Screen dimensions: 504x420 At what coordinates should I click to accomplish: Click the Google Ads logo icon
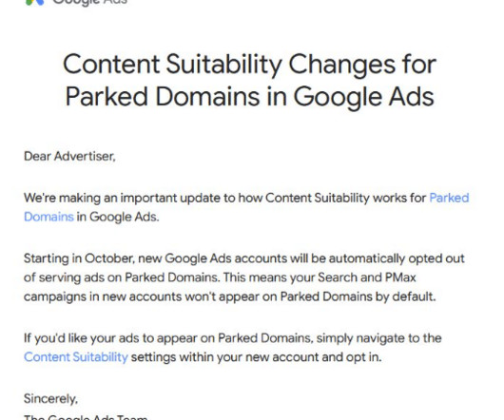[35, 2]
